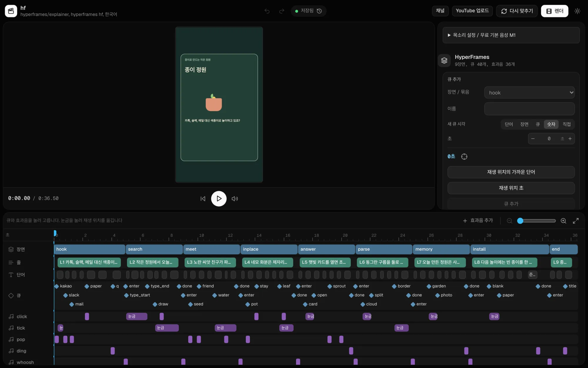Select the 단어 cue time mode
Screen dimensions: 588x368
point(509,124)
